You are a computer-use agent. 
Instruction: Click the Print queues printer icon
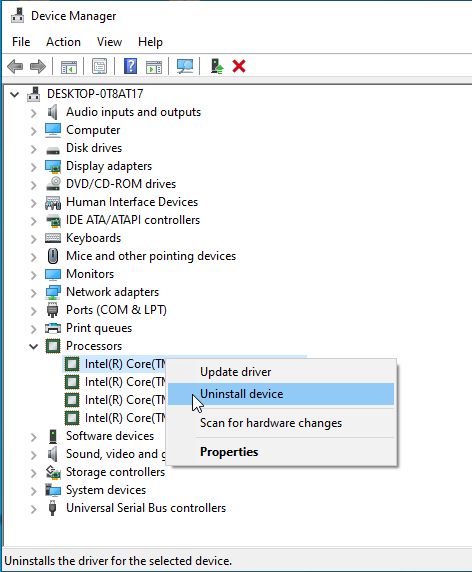click(x=53, y=328)
